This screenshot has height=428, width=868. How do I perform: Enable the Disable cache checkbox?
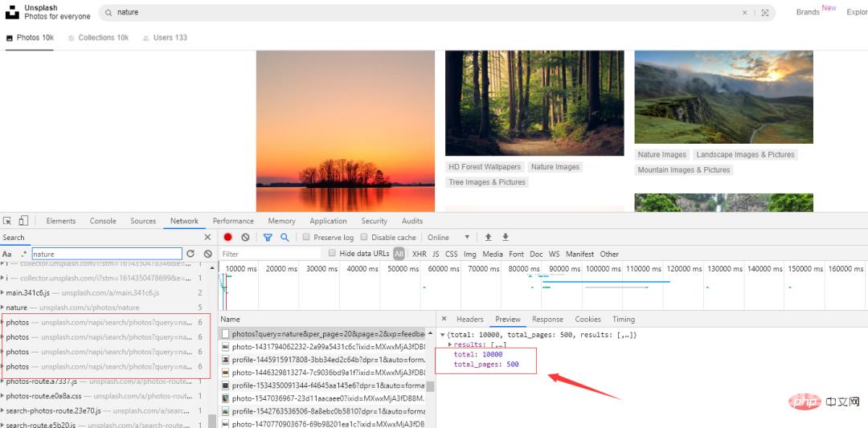coord(364,238)
